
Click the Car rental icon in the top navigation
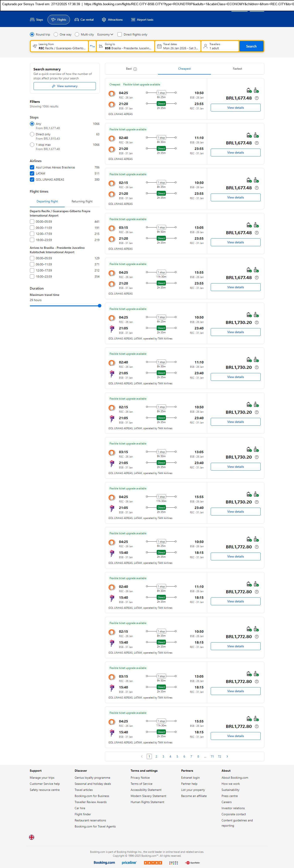click(x=77, y=20)
